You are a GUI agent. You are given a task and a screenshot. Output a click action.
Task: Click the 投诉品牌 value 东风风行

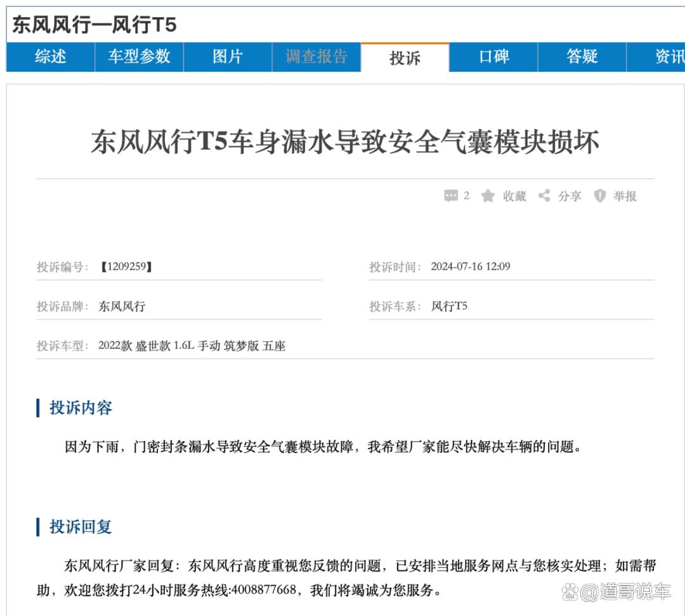(x=122, y=306)
